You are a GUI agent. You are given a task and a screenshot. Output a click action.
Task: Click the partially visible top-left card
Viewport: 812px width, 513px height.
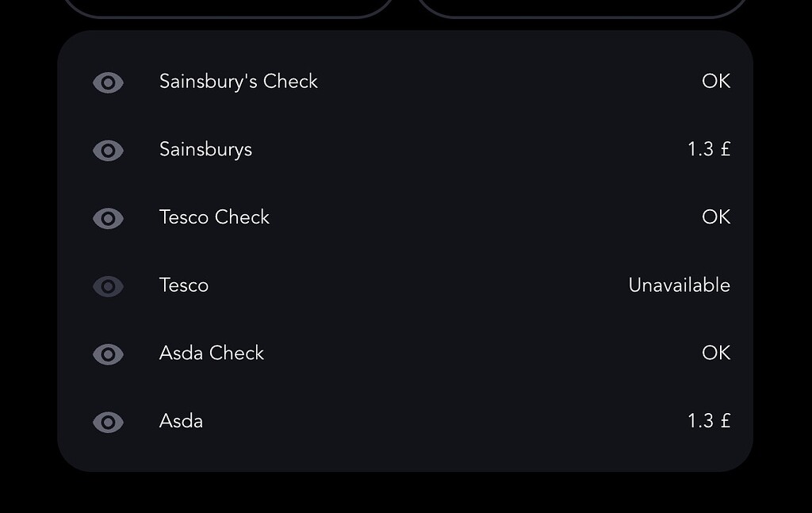click(228, 7)
